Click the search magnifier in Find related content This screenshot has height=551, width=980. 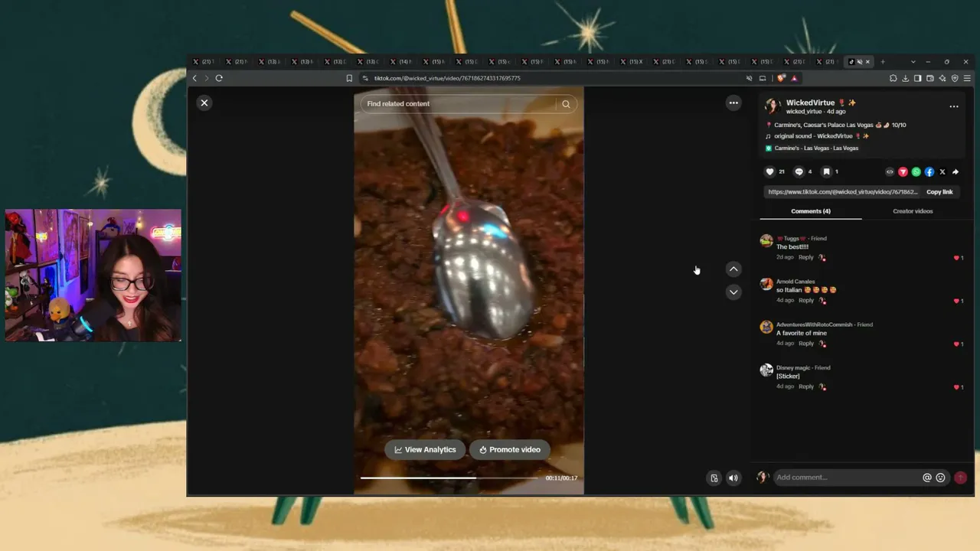point(566,104)
